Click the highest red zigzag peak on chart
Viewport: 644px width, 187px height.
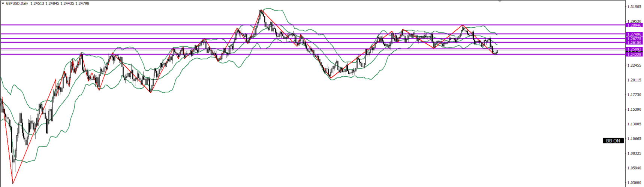pyautogui.click(x=261, y=10)
